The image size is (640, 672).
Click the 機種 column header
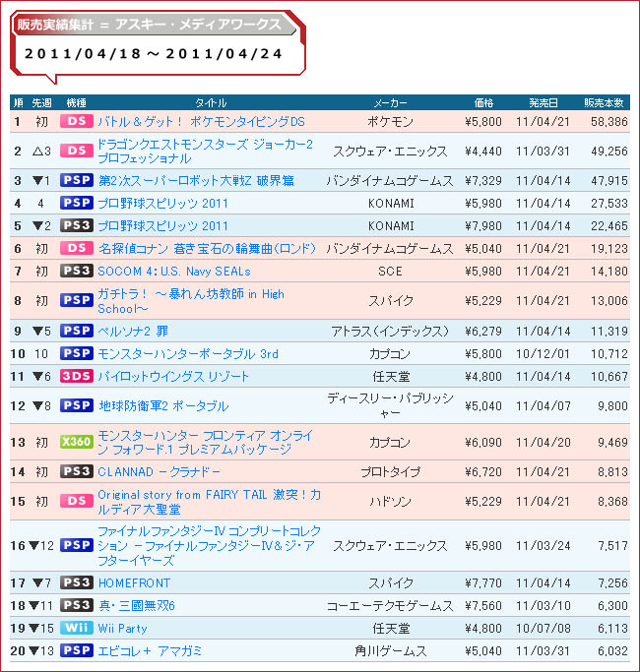click(x=77, y=103)
